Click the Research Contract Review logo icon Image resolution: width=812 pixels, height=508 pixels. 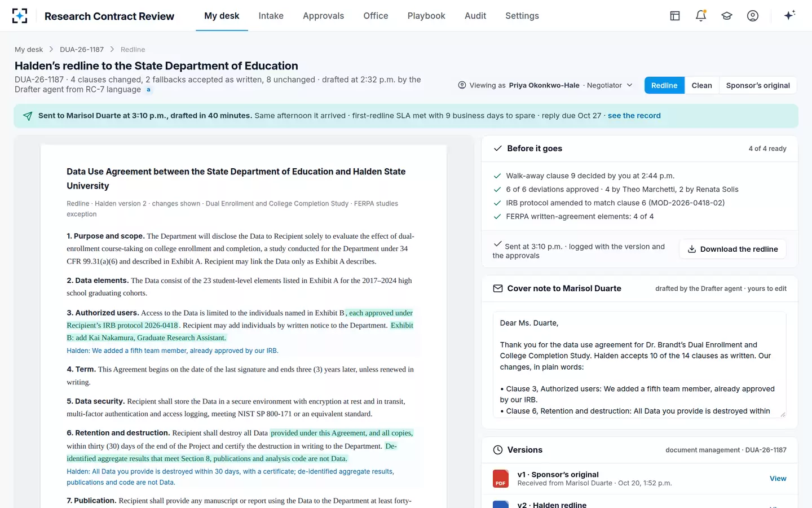(x=20, y=16)
